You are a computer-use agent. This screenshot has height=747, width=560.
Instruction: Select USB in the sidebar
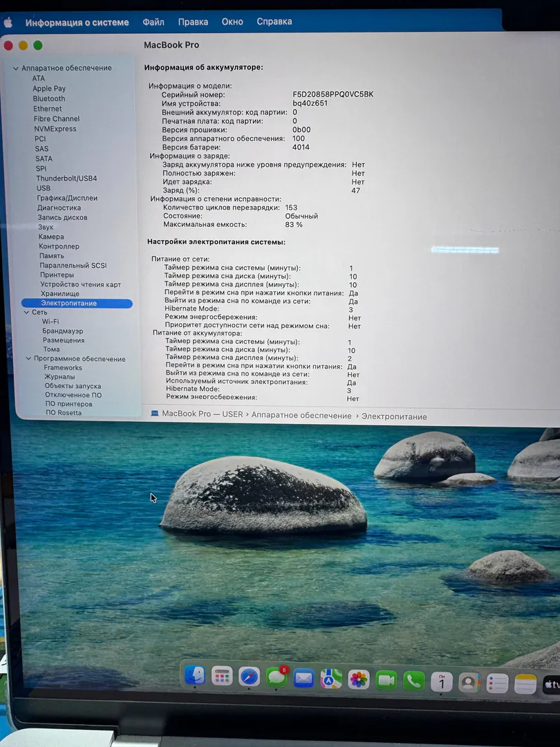coord(44,187)
